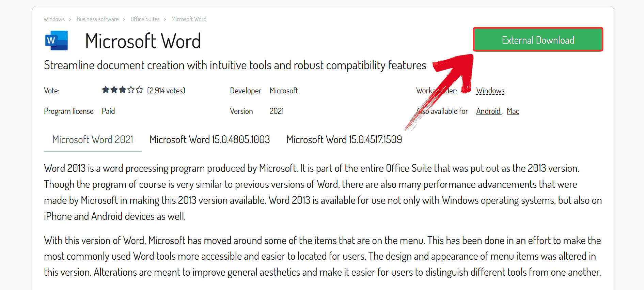644x290 pixels.
Task: Navigate to Office Suites breadcrumb
Action: (x=145, y=19)
